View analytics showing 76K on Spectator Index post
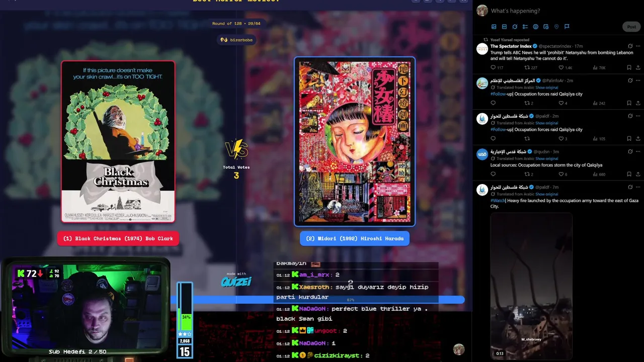The width and height of the screenshot is (644, 362). pos(599,67)
